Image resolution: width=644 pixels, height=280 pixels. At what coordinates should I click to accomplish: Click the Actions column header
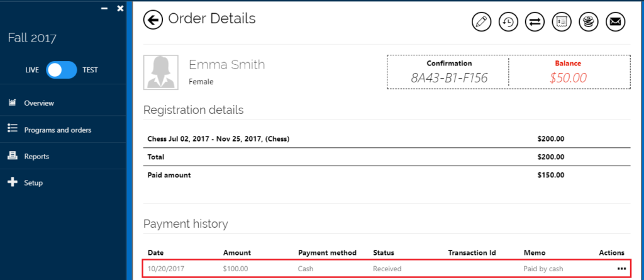pyautogui.click(x=611, y=252)
